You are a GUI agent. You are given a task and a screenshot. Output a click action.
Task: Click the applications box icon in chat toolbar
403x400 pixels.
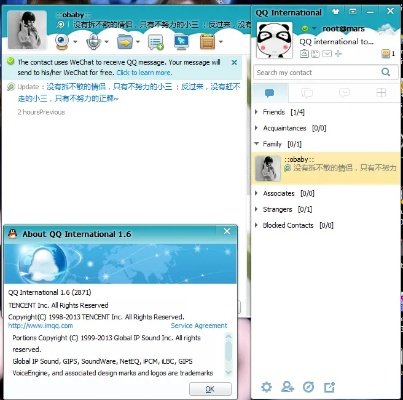207,42
